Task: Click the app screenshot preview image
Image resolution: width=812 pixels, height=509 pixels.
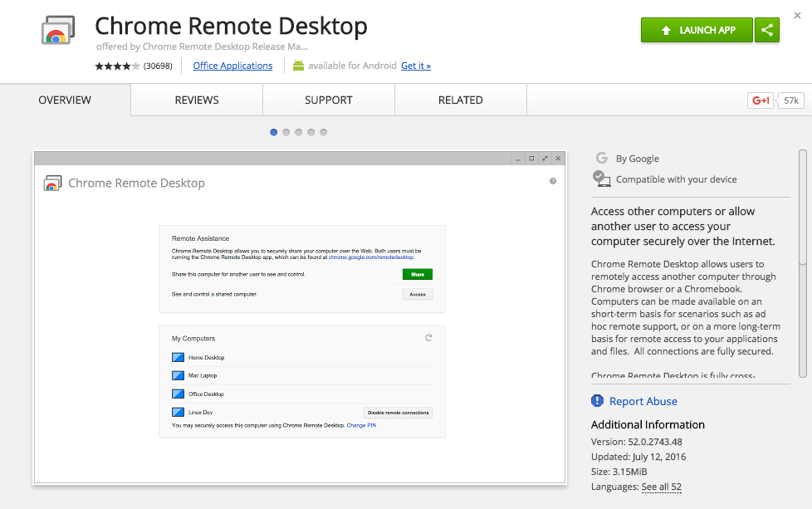Action: coord(300,317)
